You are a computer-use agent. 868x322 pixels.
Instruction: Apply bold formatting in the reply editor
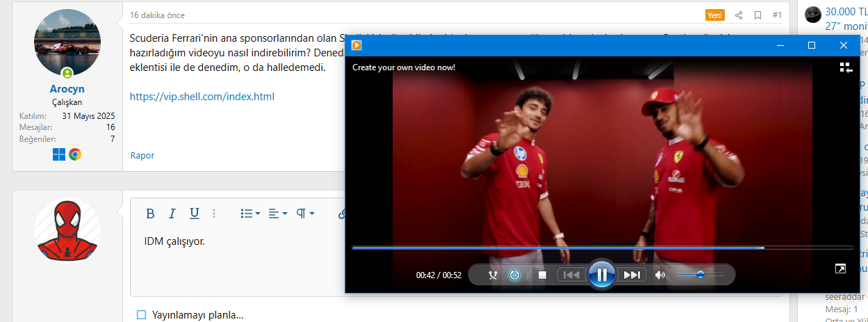click(150, 213)
